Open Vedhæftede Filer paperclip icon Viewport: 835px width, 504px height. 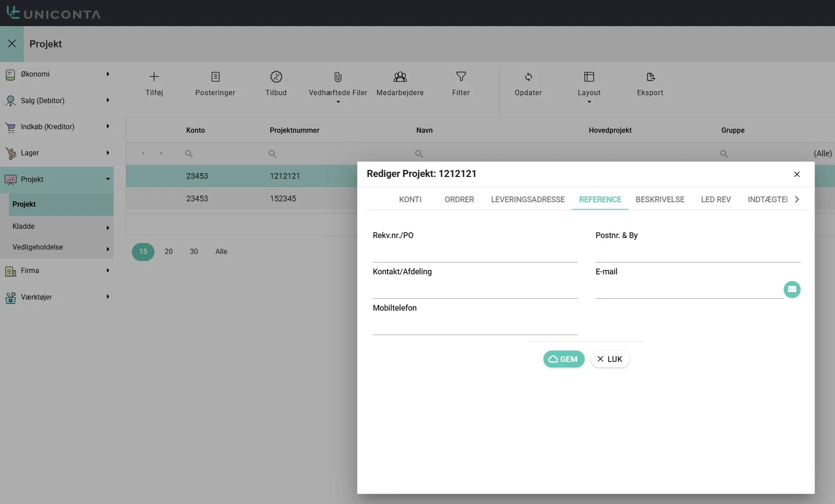click(x=338, y=77)
